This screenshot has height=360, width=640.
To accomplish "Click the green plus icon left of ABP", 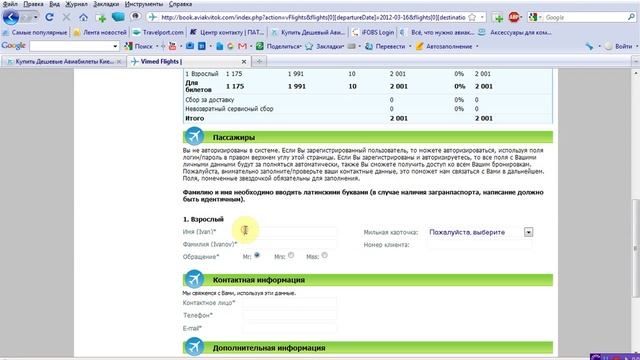I will [x=498, y=18].
